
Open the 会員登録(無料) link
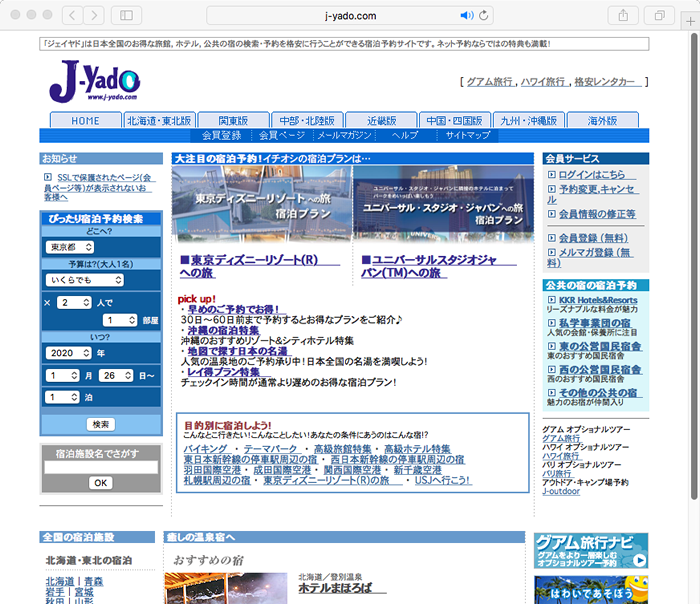click(594, 238)
